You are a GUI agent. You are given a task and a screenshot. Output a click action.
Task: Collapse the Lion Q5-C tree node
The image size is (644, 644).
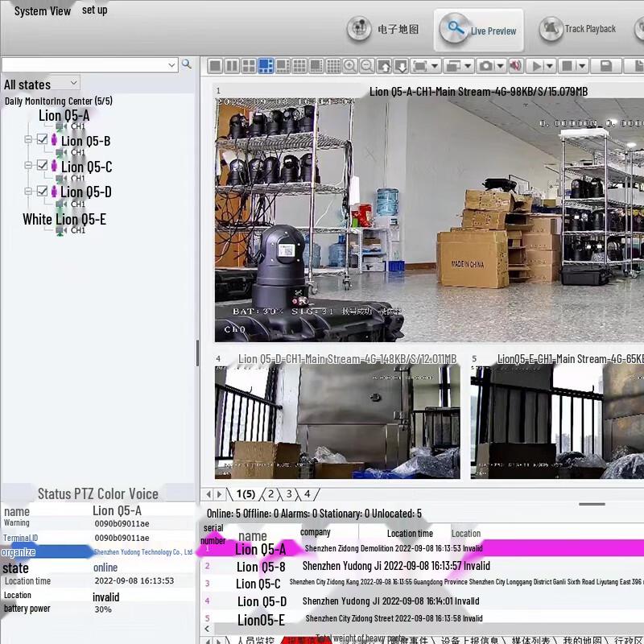tap(28, 166)
